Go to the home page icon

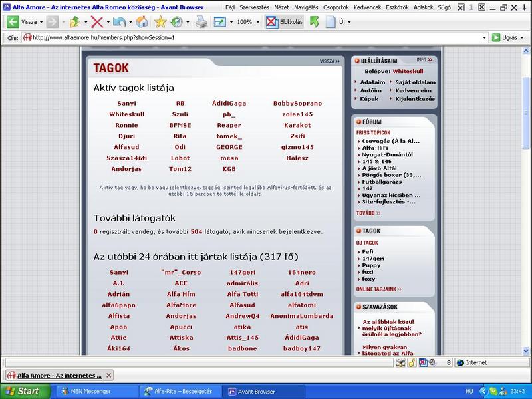pos(142,21)
